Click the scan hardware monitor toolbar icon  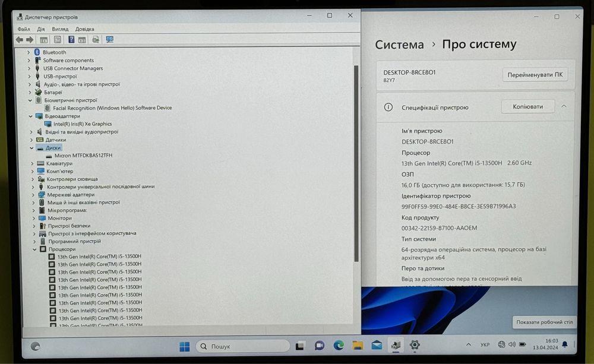(x=109, y=39)
